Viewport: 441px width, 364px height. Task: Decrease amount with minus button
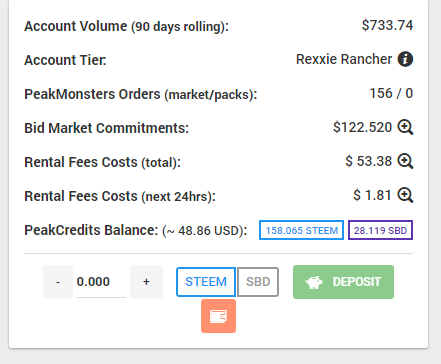58,282
